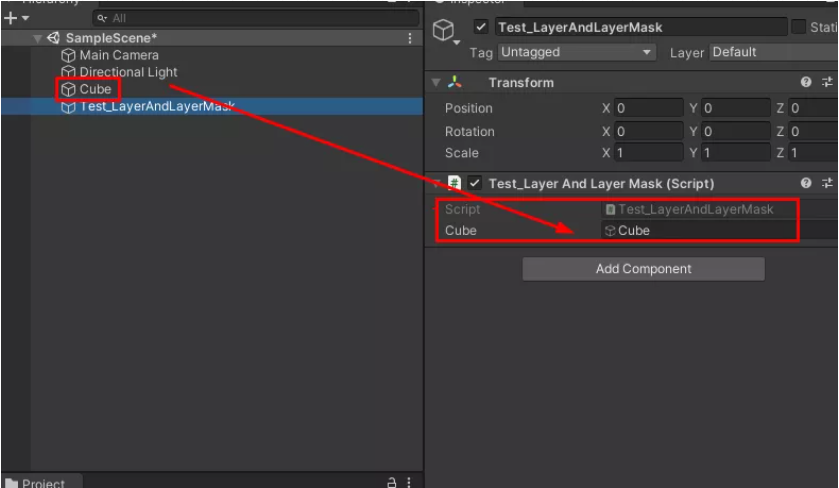
Task: Click Main Camera's cube icon
Action: click(x=68, y=55)
